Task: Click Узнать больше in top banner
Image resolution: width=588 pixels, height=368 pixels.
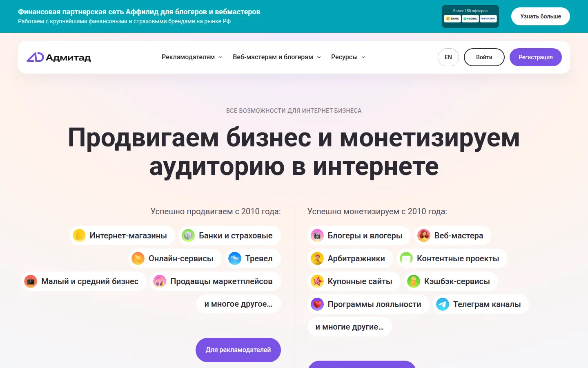Action: 541,16
